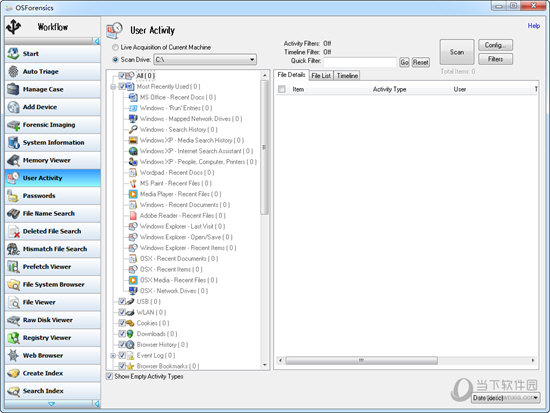The width and height of the screenshot is (550, 413).
Task: Select User Activity in Workflow menu
Action: [53, 178]
